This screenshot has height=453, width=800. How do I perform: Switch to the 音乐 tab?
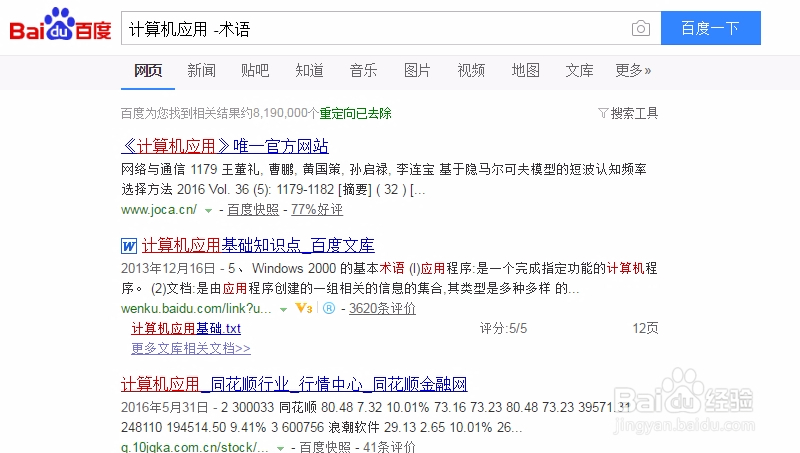363,70
